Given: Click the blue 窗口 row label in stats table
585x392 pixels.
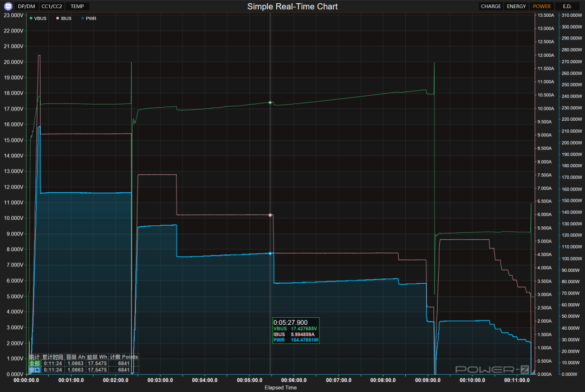Looking at the screenshot, I should (35, 370).
